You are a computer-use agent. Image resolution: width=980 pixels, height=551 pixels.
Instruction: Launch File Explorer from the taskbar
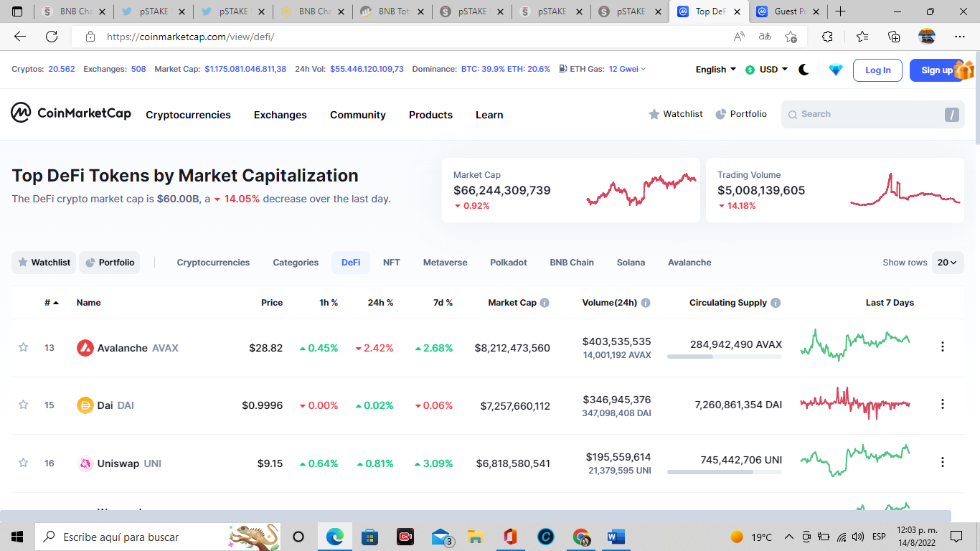(474, 537)
